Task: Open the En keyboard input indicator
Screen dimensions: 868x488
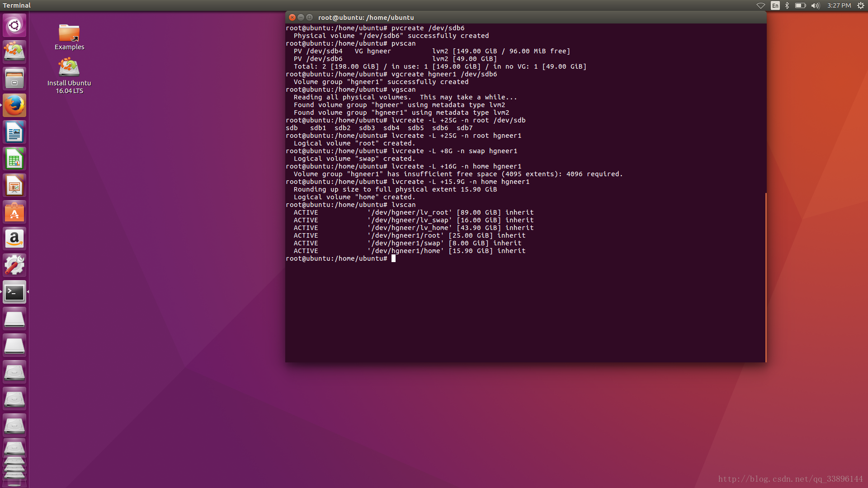Action: pos(775,5)
